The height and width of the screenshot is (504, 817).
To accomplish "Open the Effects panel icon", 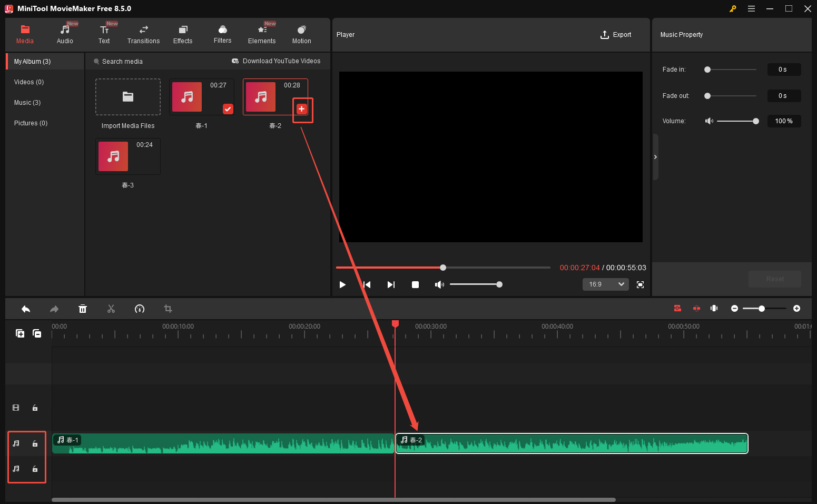I will point(183,33).
